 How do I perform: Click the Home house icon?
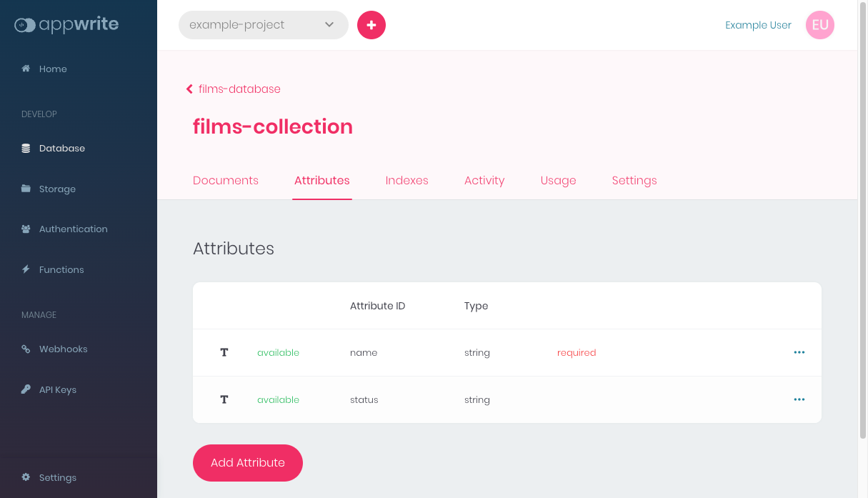[x=26, y=69]
